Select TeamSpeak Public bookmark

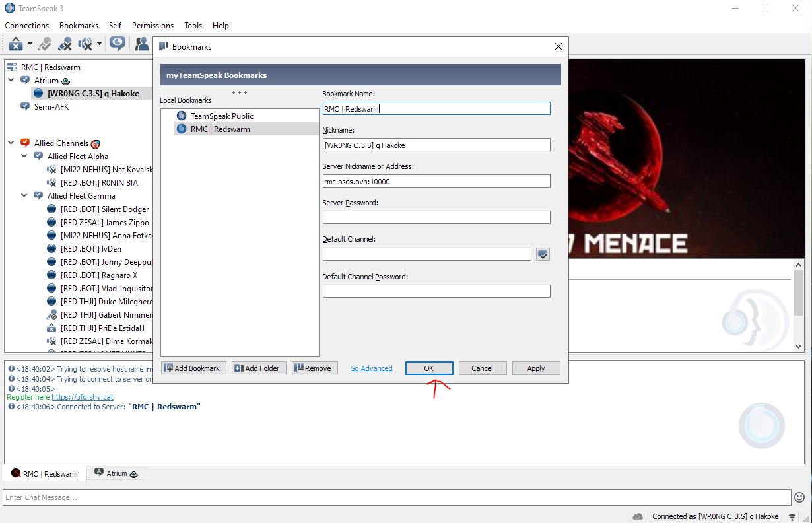(222, 116)
